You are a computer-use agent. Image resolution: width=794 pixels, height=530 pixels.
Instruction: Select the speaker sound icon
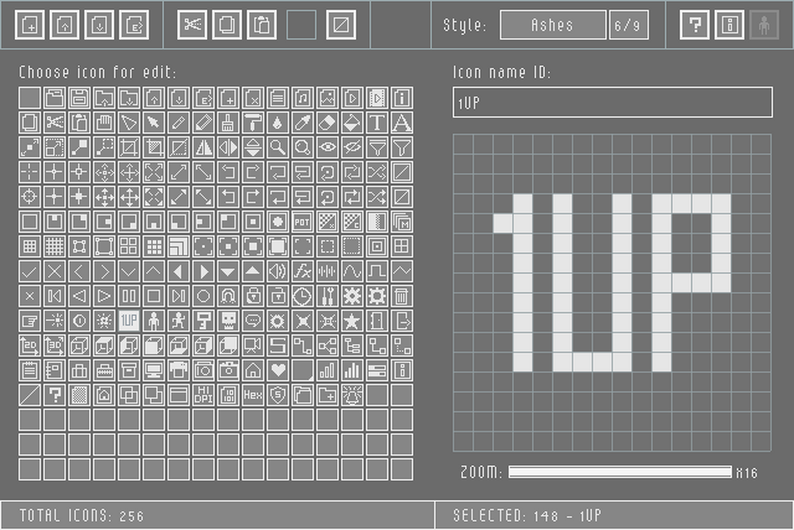tap(277, 271)
